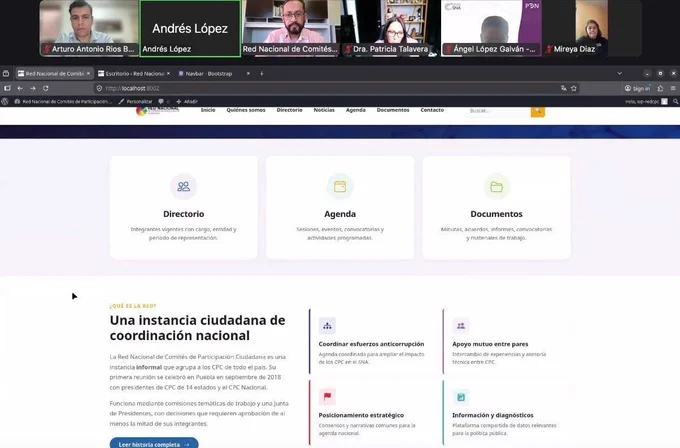The height and width of the screenshot is (448, 680).
Task: Click the teal icon above Información y diagnósticos
Action: click(461, 396)
